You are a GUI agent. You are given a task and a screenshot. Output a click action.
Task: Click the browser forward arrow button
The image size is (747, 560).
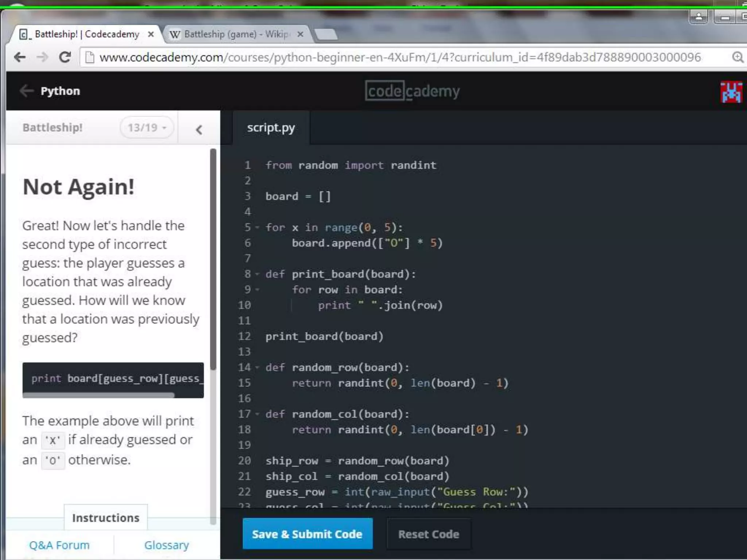[43, 57]
